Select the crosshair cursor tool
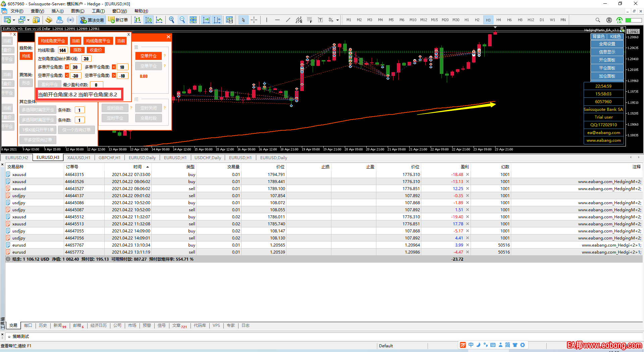This screenshot has width=644, height=352. click(254, 20)
